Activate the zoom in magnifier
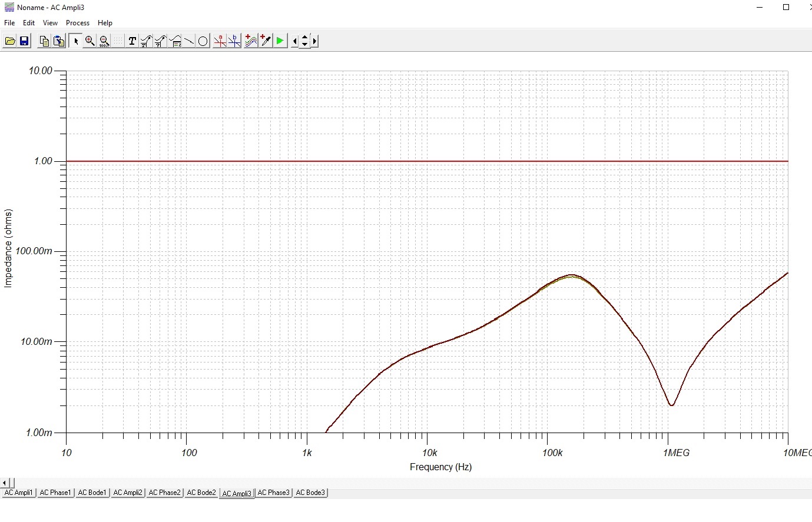The width and height of the screenshot is (812, 522). point(90,41)
